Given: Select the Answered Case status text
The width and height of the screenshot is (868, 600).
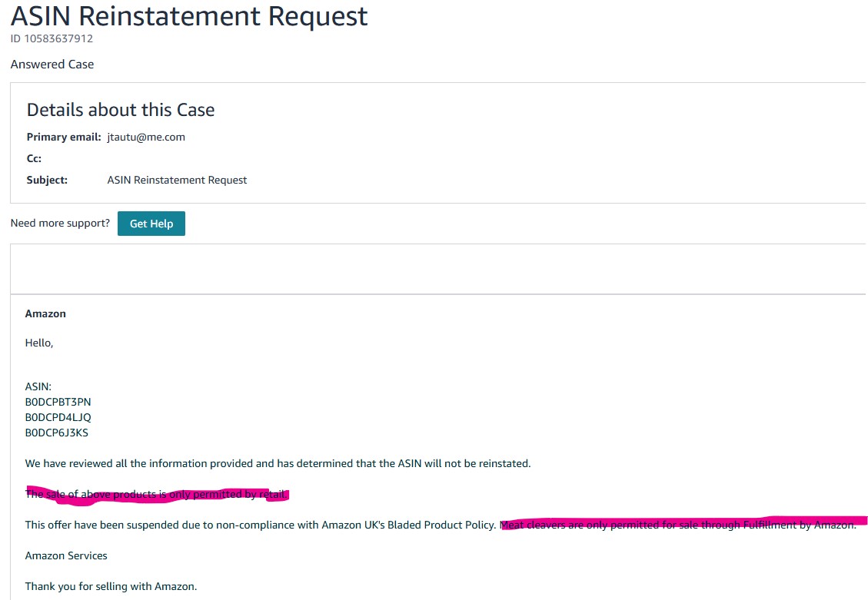Looking at the screenshot, I should 52,64.
